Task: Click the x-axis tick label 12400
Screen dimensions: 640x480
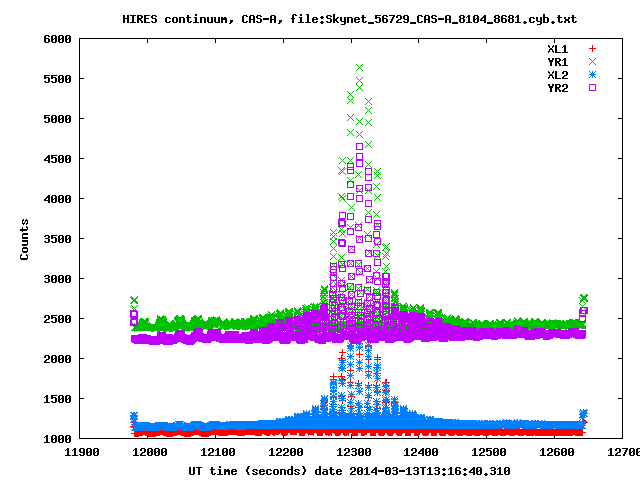Action: click(421, 452)
